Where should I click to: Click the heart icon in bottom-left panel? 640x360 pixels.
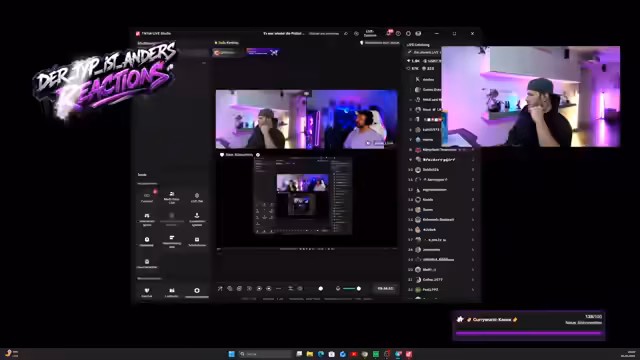point(147,291)
